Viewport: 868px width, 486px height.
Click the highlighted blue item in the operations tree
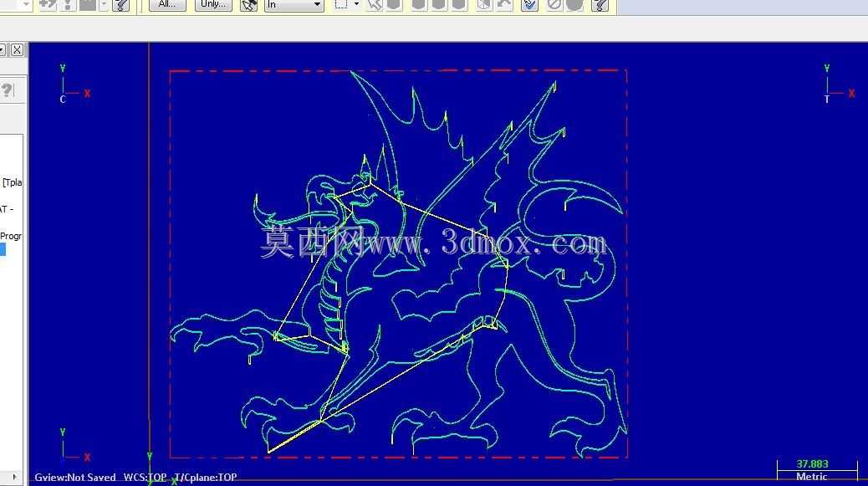coord(3,249)
